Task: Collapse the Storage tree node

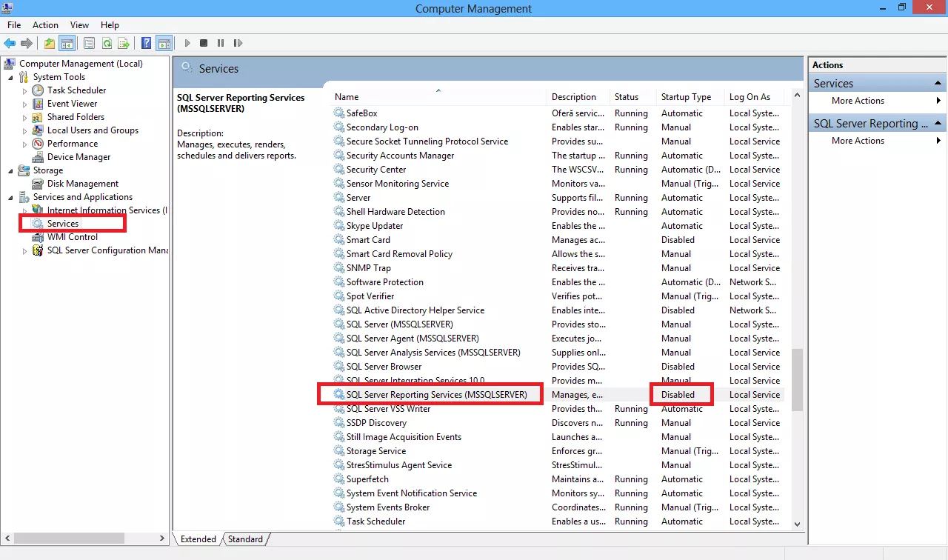Action: [11, 170]
